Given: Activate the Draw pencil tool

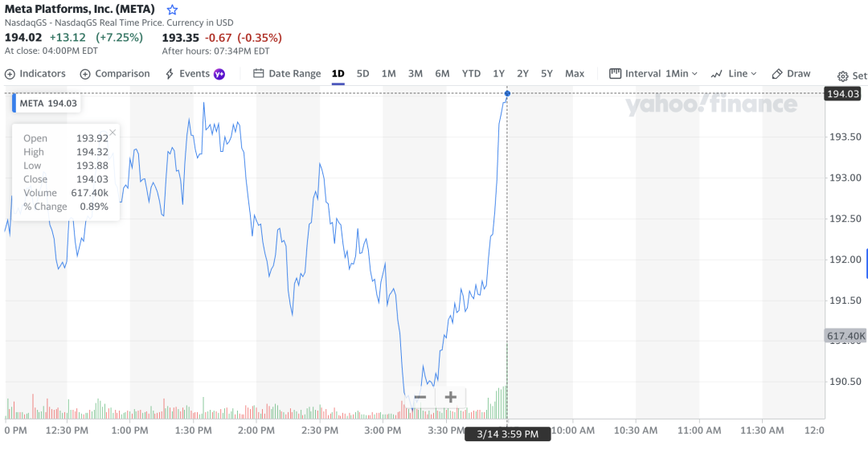Looking at the screenshot, I should [791, 74].
